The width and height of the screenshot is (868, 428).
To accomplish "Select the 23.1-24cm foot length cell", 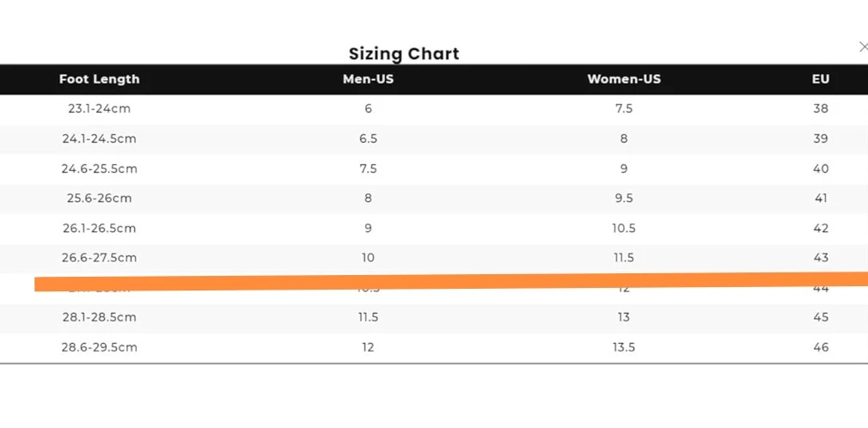I will coord(99,109).
